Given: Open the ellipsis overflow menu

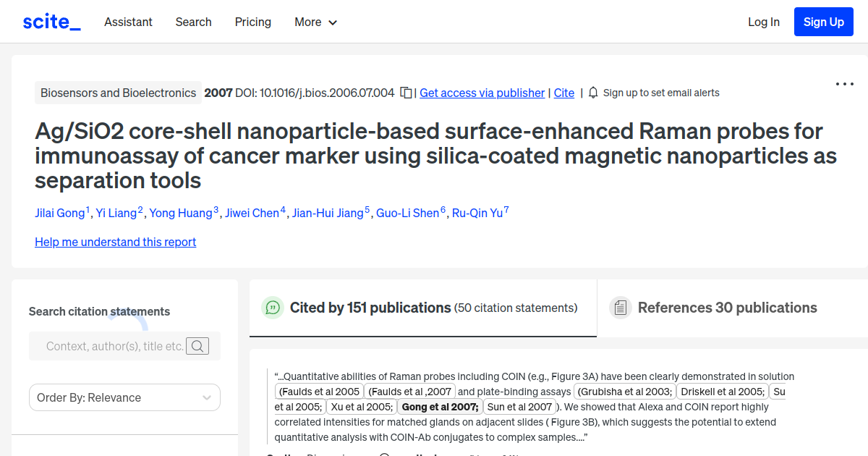Looking at the screenshot, I should (x=844, y=84).
